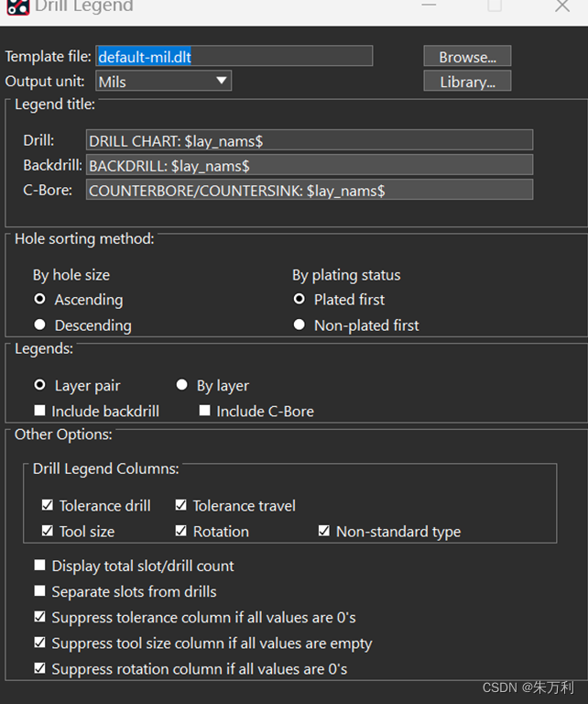Choose Non-plated first sorting

(299, 325)
